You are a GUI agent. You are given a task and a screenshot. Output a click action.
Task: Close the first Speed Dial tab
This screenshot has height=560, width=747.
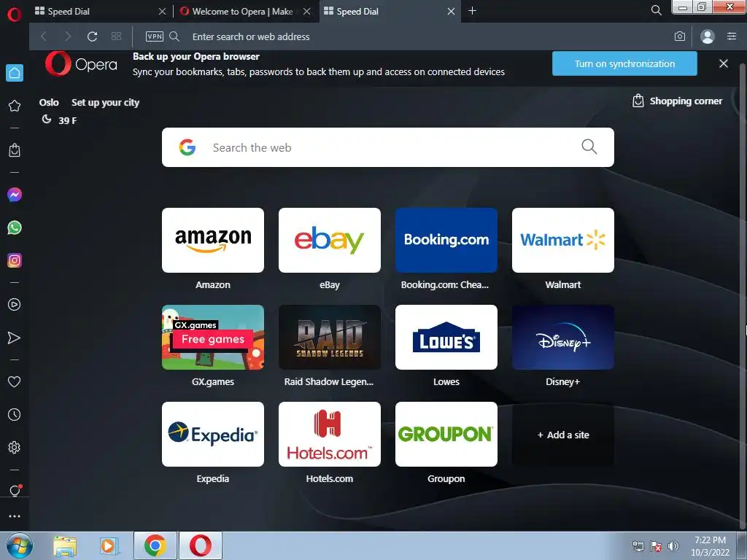click(x=163, y=11)
